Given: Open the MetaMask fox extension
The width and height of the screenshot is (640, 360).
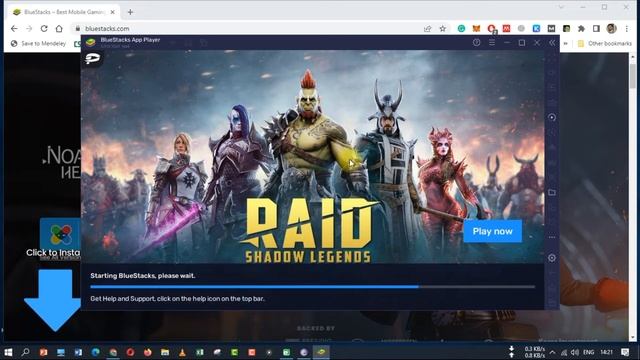Looking at the screenshot, I should point(476,29).
